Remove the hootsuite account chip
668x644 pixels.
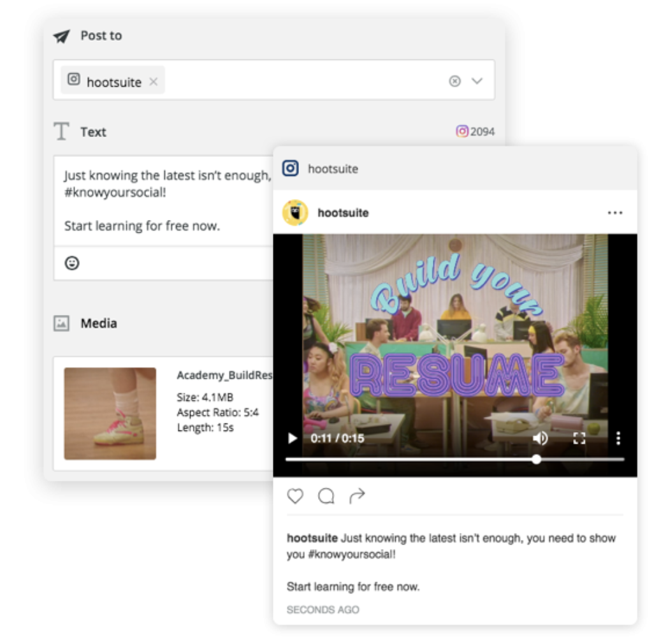pos(153,82)
